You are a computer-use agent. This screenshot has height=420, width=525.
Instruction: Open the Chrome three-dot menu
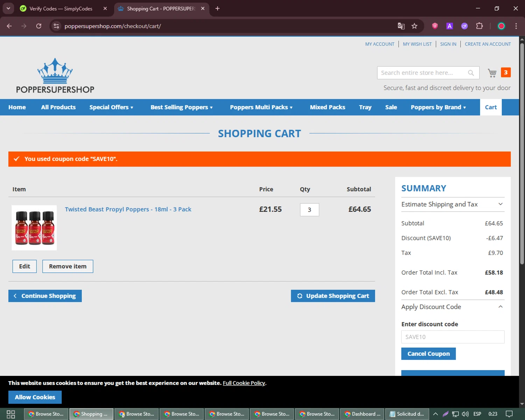[516, 26]
